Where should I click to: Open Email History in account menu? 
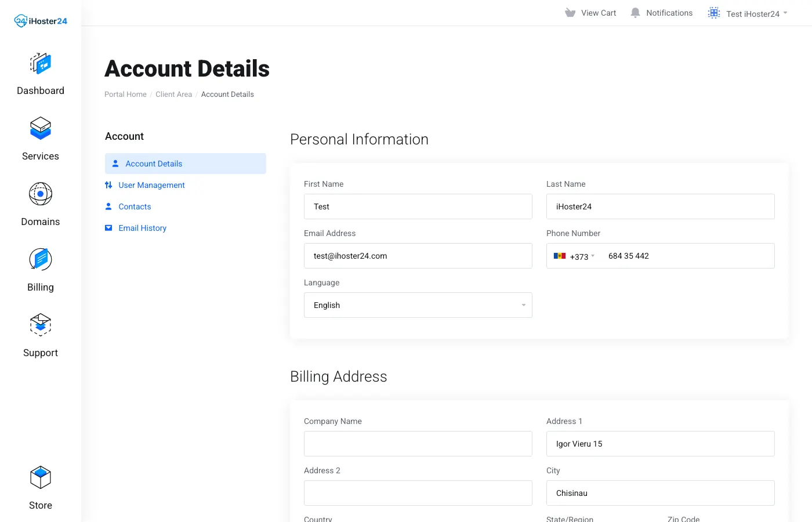click(142, 228)
